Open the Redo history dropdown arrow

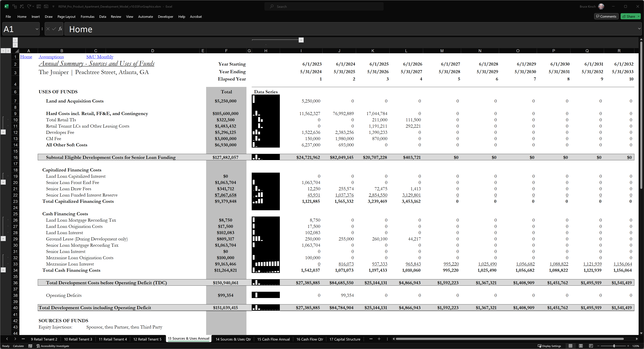(x=33, y=6)
